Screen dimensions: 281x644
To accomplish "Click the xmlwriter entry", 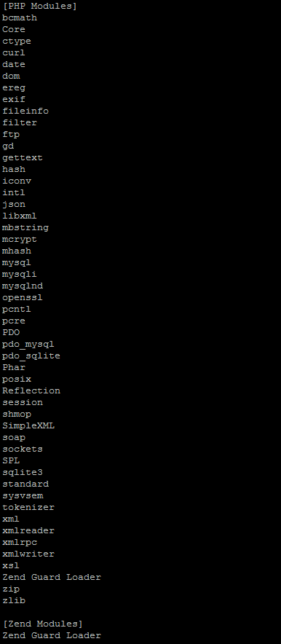I will coord(28,554).
